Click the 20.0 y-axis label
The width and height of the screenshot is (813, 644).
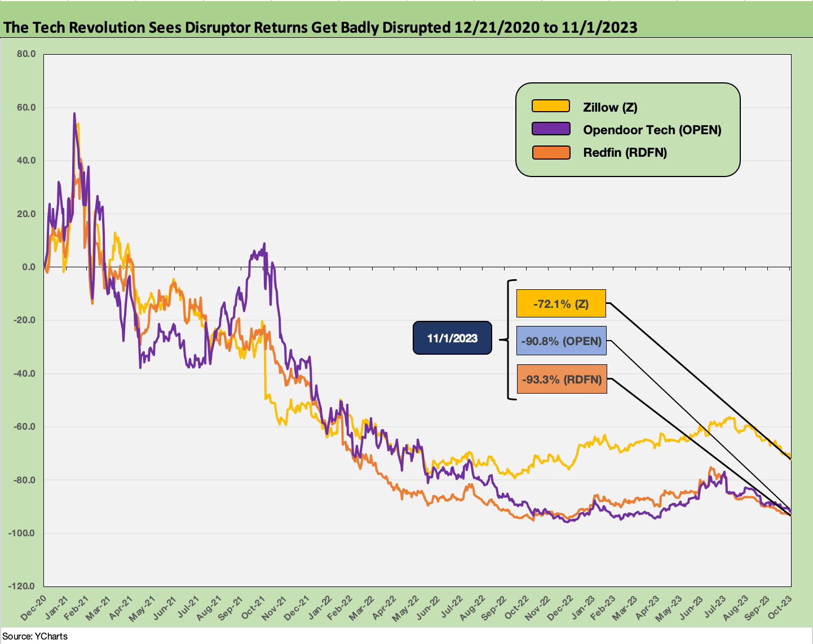[x=26, y=214]
